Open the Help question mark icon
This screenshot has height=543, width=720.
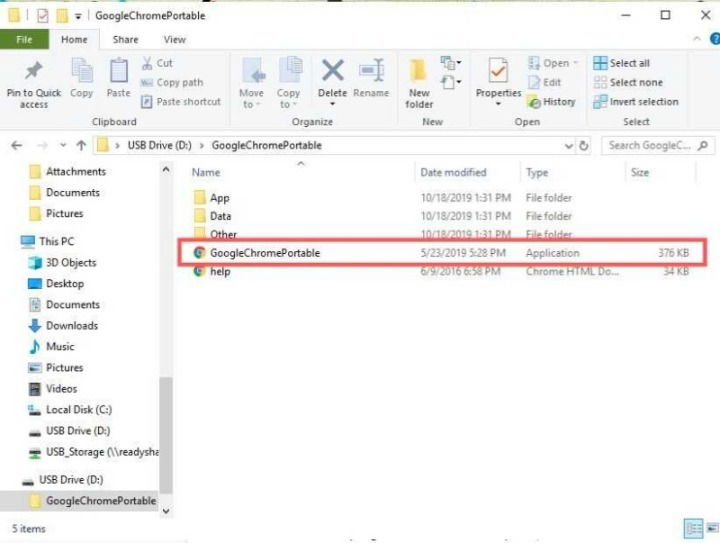pyautogui.click(x=714, y=39)
